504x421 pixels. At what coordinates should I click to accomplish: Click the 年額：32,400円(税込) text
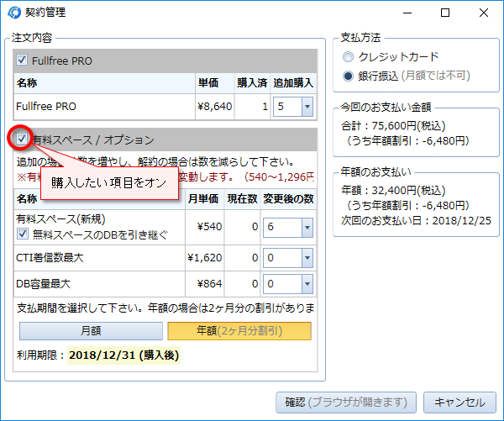[x=393, y=191]
